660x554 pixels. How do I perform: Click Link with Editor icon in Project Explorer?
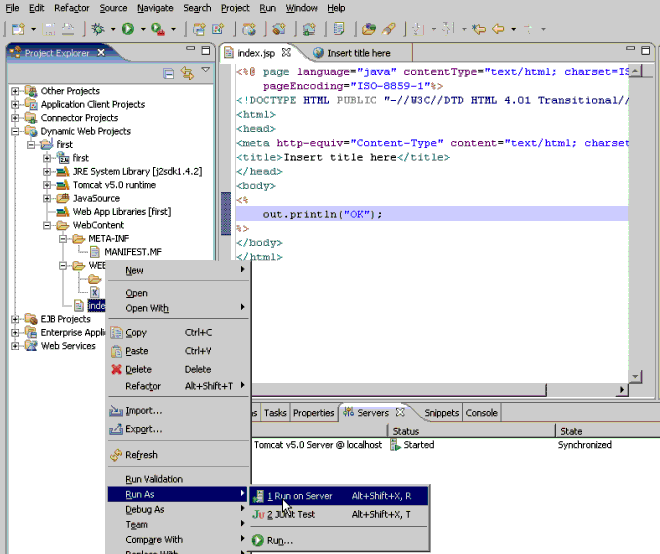(x=187, y=73)
